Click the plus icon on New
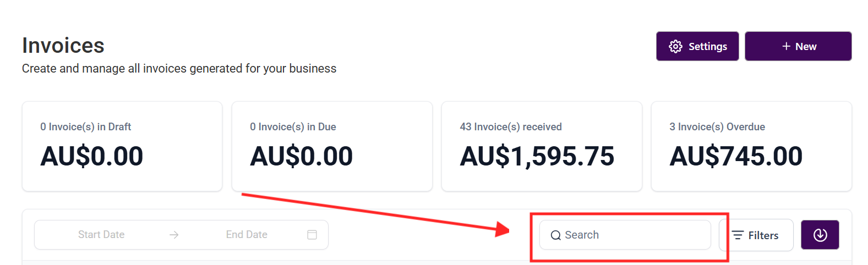Image resolution: width=868 pixels, height=265 pixels. pyautogui.click(x=786, y=47)
